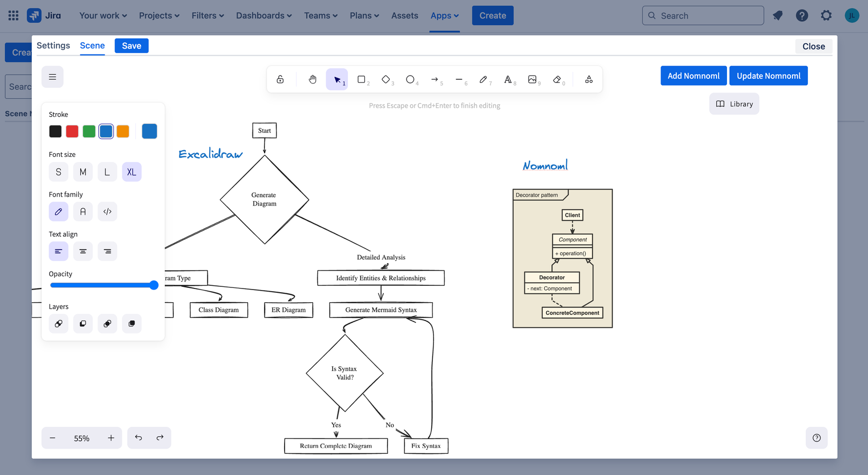
Task: Click the Library book button
Action: click(734, 104)
